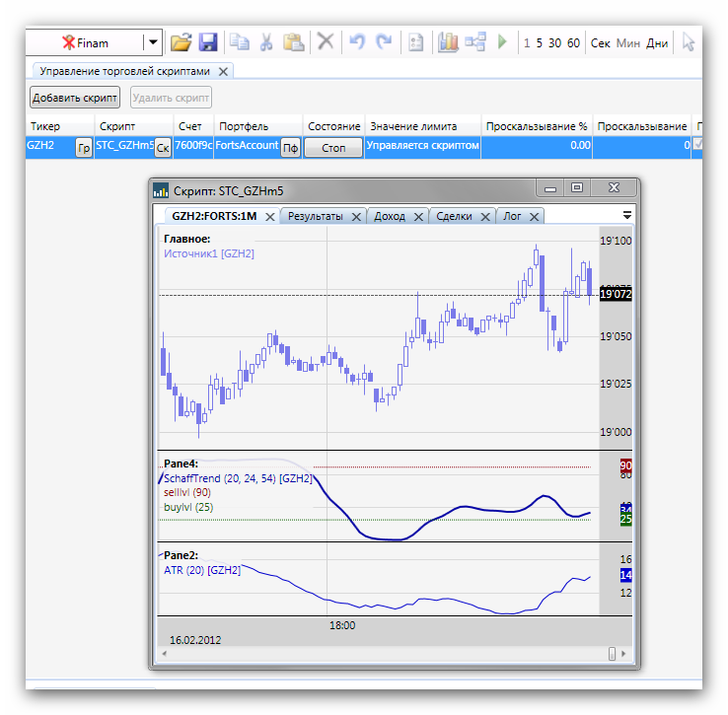Open the Сделки tab
The image size is (728, 715).
coord(454,216)
